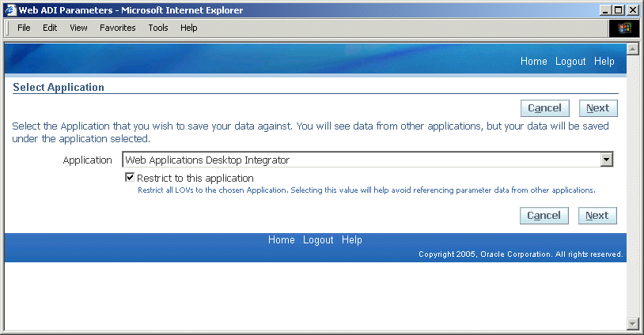Open Help link in blue header

click(x=604, y=61)
